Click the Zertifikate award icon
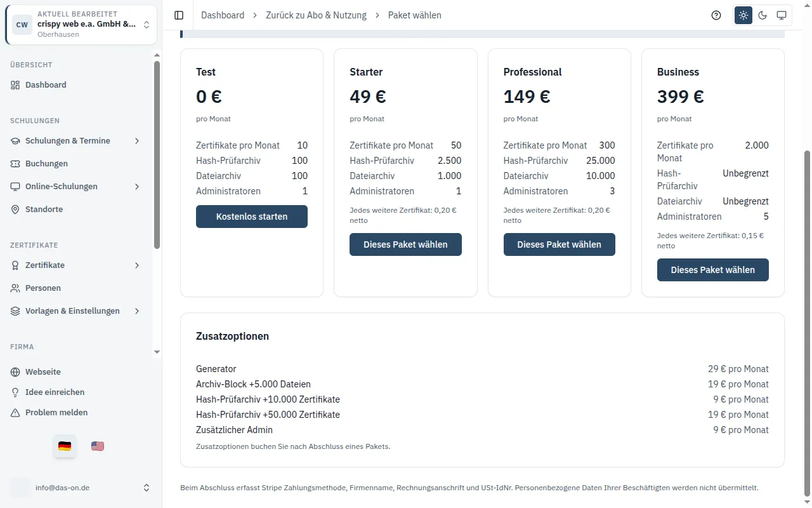812x508 pixels. [15, 265]
